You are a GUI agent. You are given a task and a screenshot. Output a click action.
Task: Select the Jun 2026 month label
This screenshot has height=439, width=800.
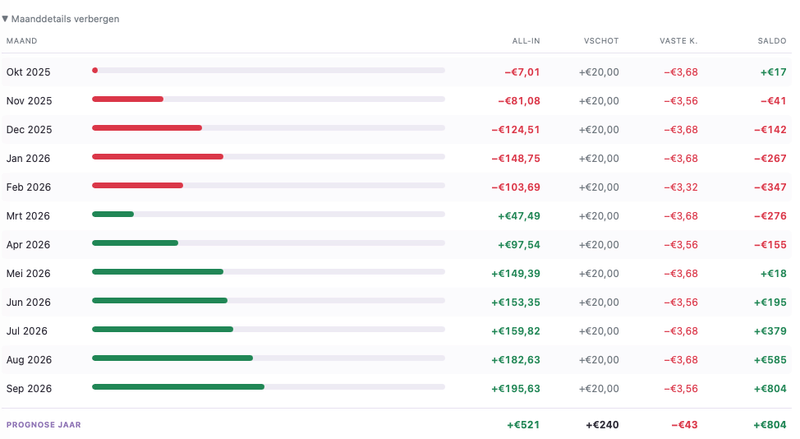tap(29, 302)
